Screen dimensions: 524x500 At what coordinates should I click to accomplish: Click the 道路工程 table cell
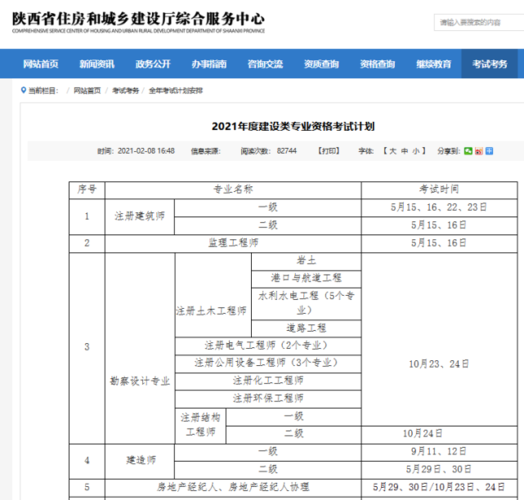[x=306, y=328]
